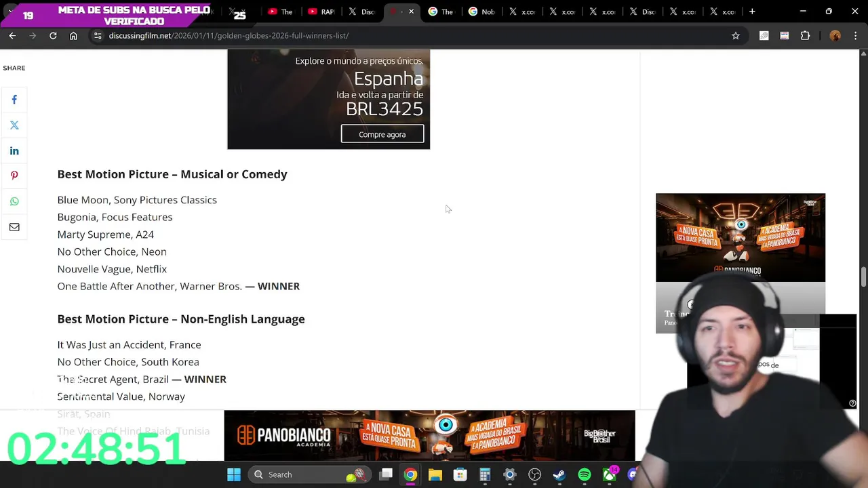Switch to the YouTube tab labeled 'The'
Screen dimensions: 868x488
coord(280,12)
